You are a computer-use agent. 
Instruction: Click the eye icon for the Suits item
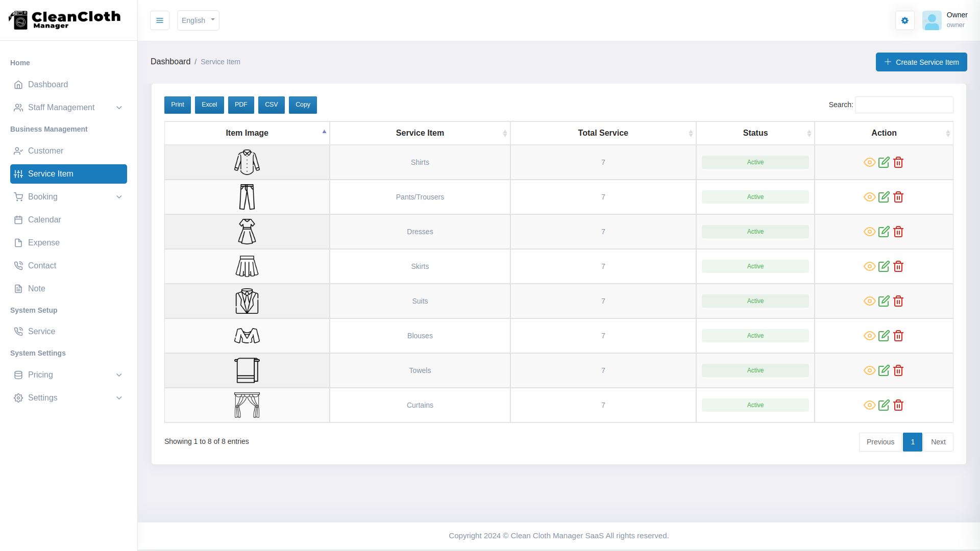point(869,301)
